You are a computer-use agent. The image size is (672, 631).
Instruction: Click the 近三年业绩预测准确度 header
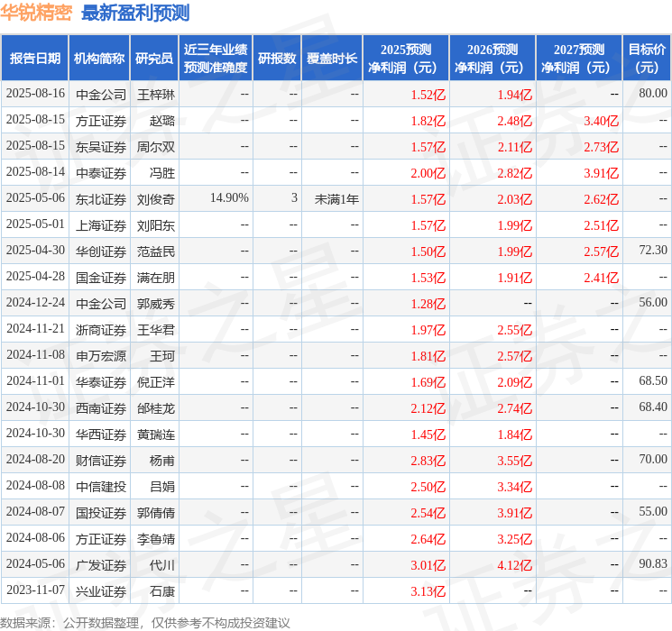[216, 59]
